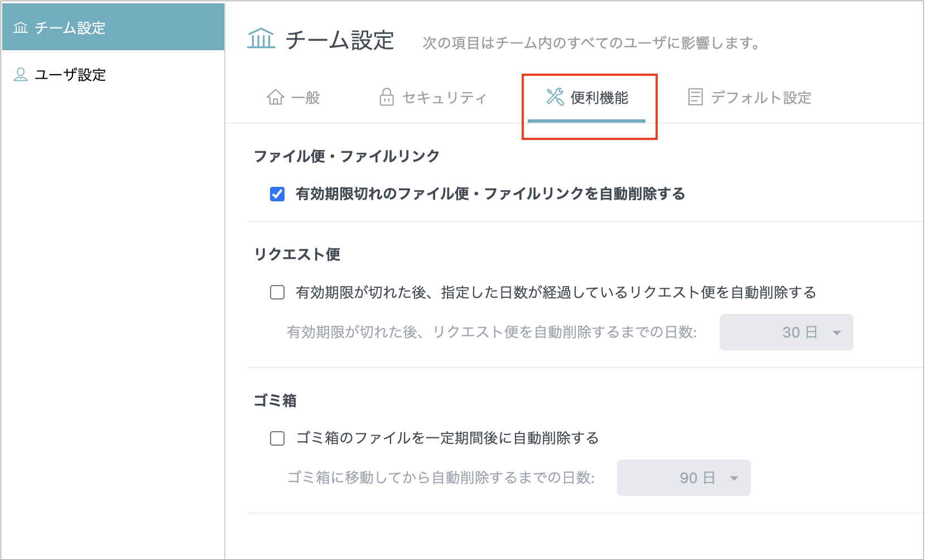
Task: Open ユーザ設定 in the sidebar
Action: coord(113,75)
